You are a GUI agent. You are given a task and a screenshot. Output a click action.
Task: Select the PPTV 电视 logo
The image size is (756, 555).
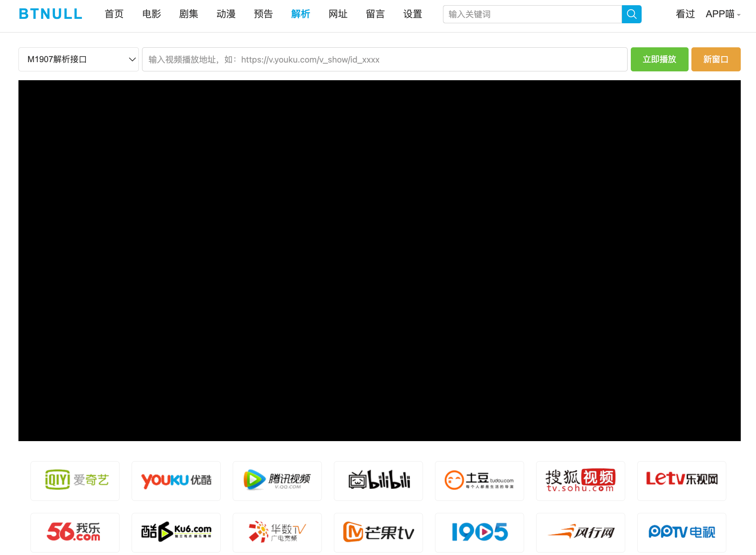coord(681,532)
